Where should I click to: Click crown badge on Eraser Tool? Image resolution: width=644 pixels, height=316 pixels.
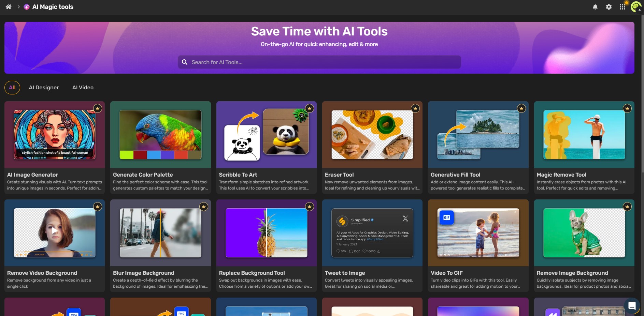tap(415, 108)
